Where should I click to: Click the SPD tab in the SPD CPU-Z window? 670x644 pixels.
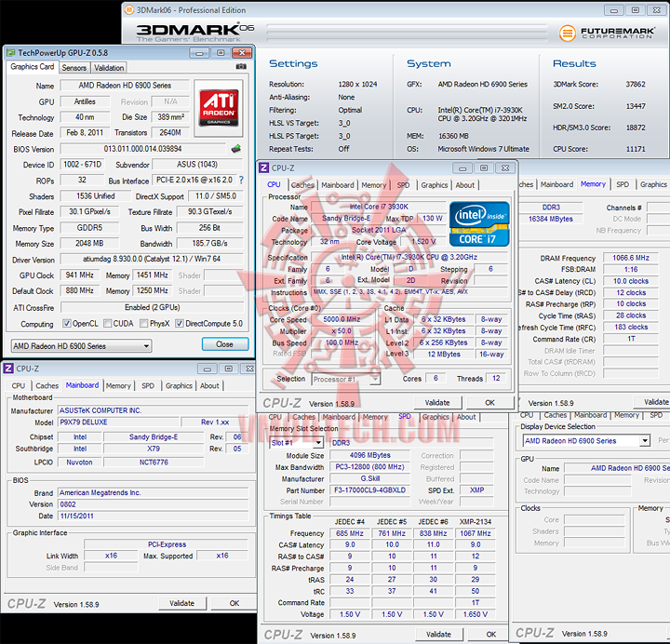click(x=405, y=416)
